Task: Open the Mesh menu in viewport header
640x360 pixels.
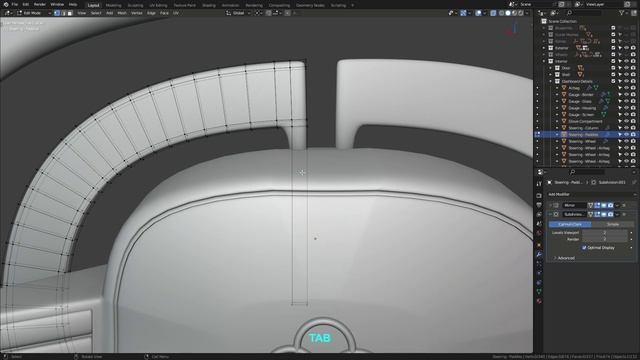Action: click(x=122, y=13)
